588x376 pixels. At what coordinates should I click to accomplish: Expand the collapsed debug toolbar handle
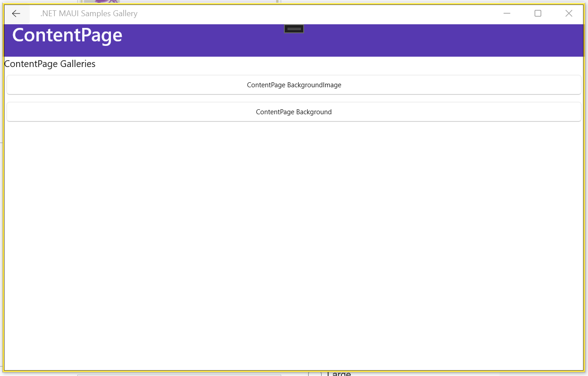coord(294,29)
